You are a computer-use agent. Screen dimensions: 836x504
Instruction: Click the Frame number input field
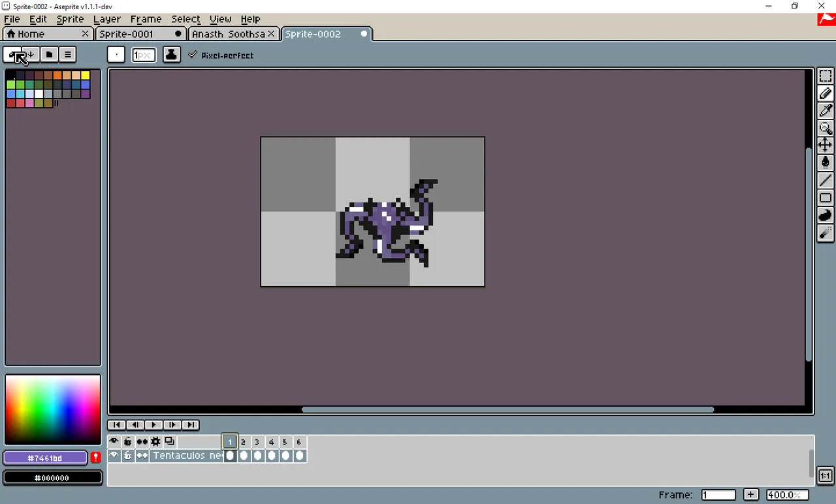[x=718, y=495]
